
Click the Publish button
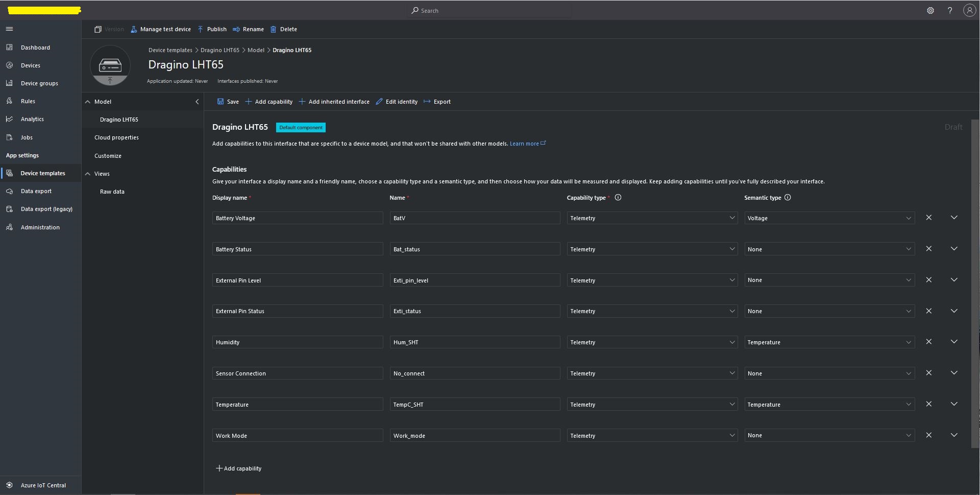coord(212,29)
